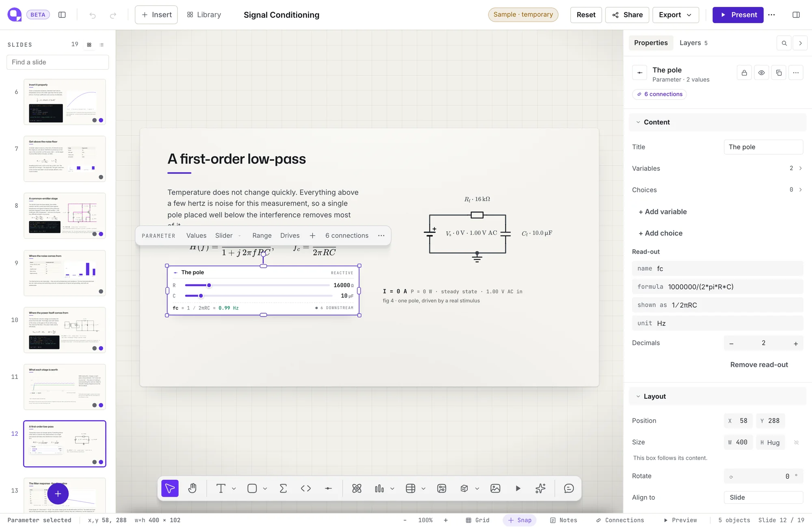Screen dimensions: 812x527
Task: Toggle the size aspect lock
Action: click(796, 443)
